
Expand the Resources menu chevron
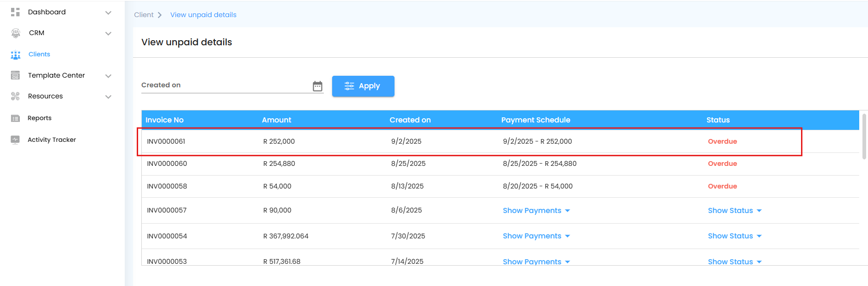[108, 97]
